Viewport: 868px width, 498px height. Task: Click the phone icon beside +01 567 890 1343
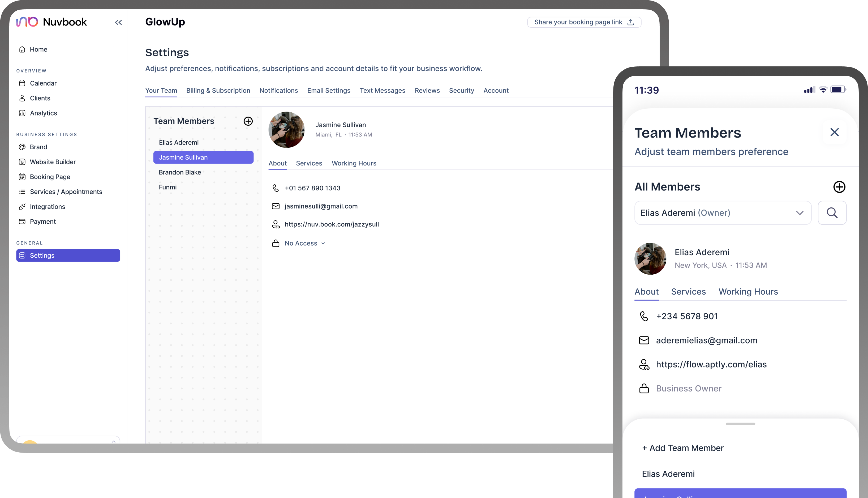pyautogui.click(x=276, y=188)
